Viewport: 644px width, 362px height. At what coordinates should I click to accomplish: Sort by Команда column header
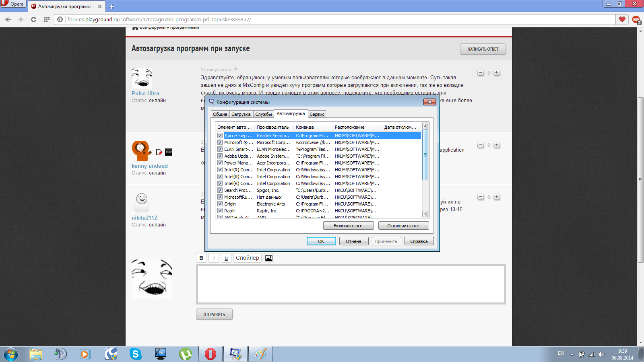(313, 127)
